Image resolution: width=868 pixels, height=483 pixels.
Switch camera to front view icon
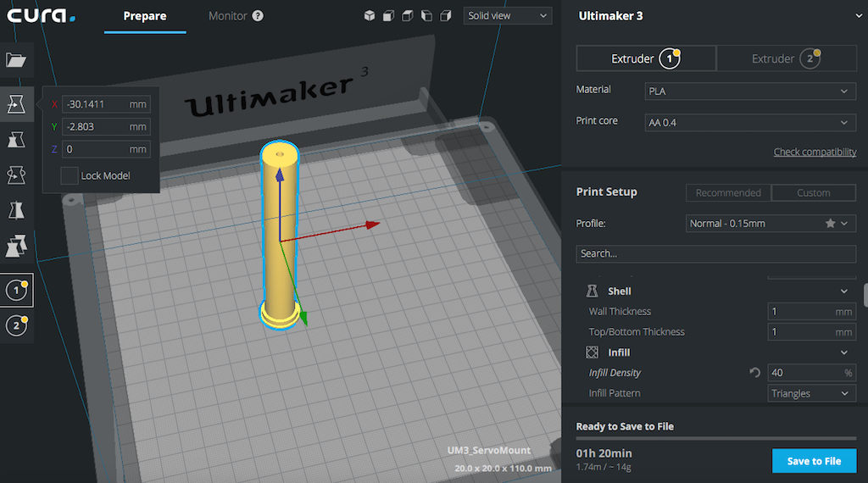point(388,16)
